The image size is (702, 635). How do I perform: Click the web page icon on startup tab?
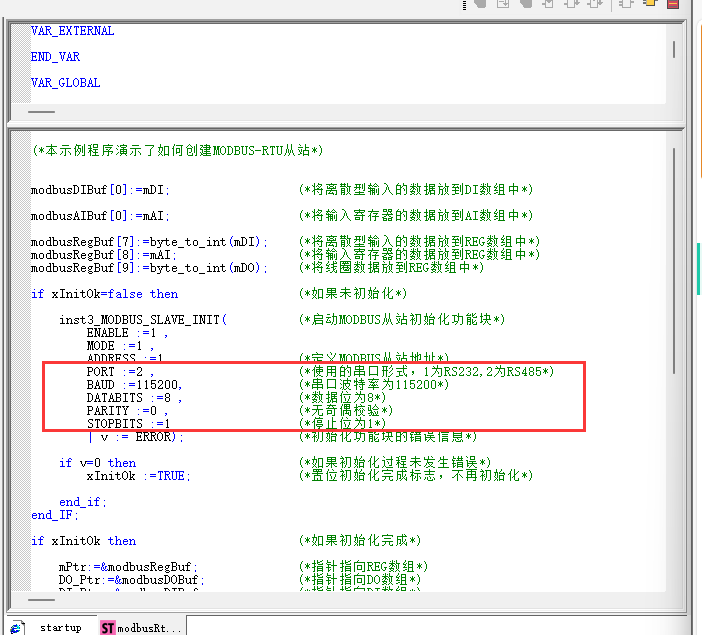16,628
